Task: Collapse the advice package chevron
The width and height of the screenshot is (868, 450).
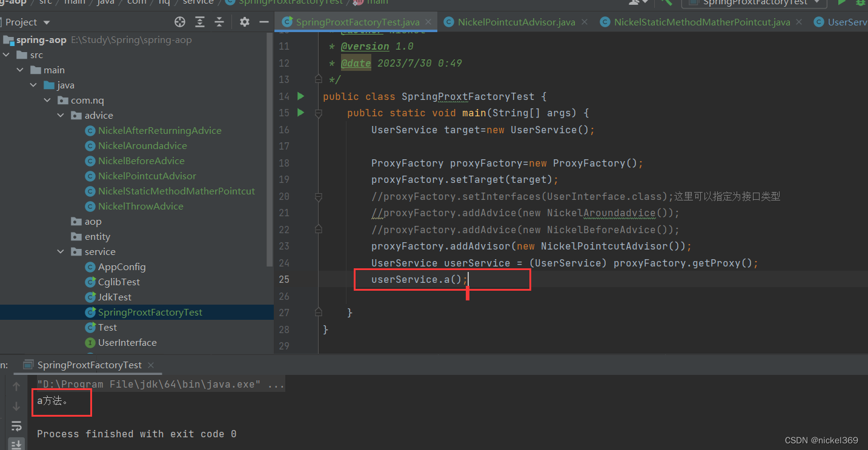Action: 61,115
